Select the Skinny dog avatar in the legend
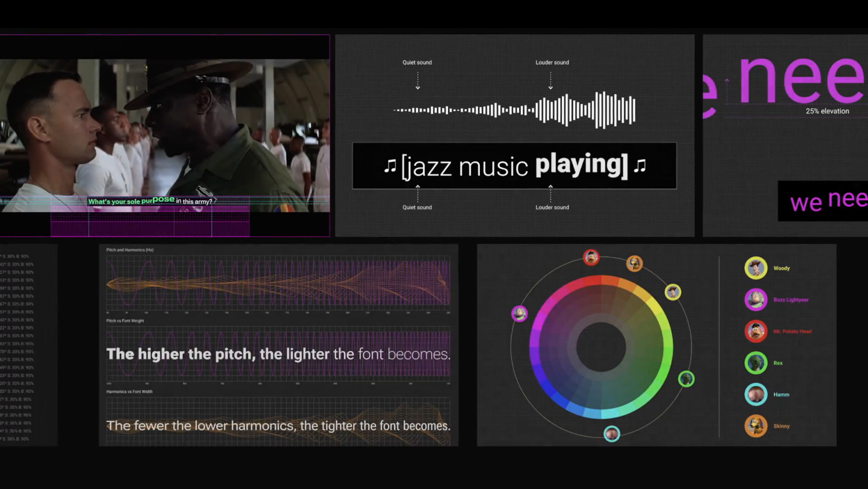Screen dimensions: 868x489 (755, 426)
